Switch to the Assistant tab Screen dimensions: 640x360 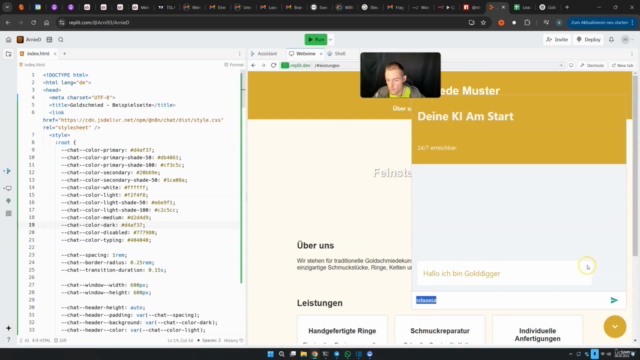264,53
